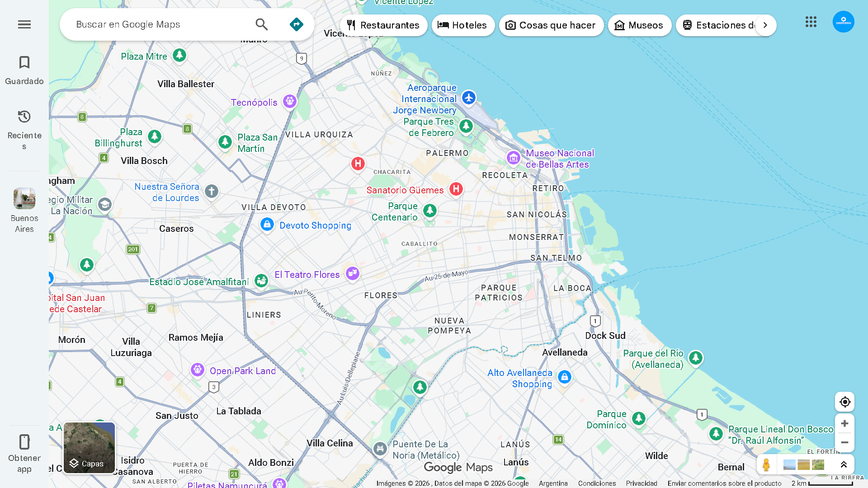Select Parque Domínico pin
Screen dimensions: 868x488
(639, 418)
